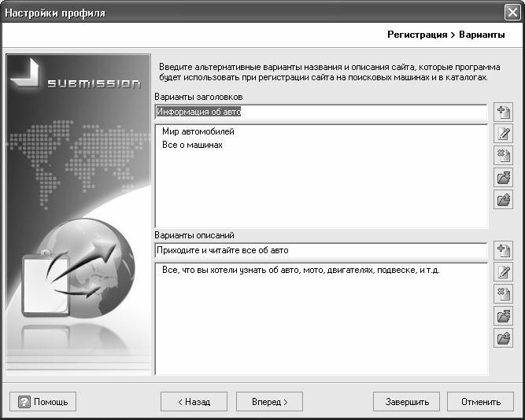Click the add description variant icon
525x420 pixels.
(503, 251)
